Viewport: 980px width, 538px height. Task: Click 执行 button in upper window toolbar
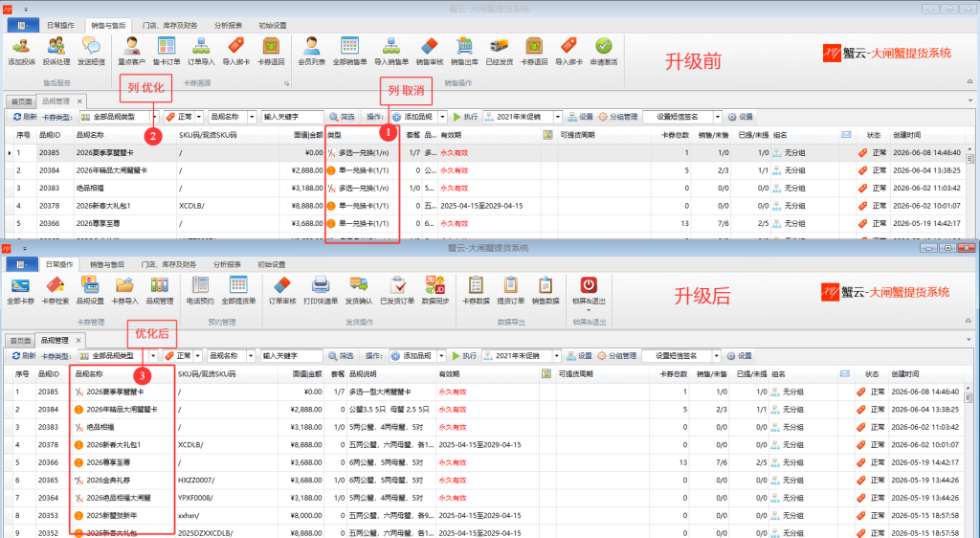(466, 117)
